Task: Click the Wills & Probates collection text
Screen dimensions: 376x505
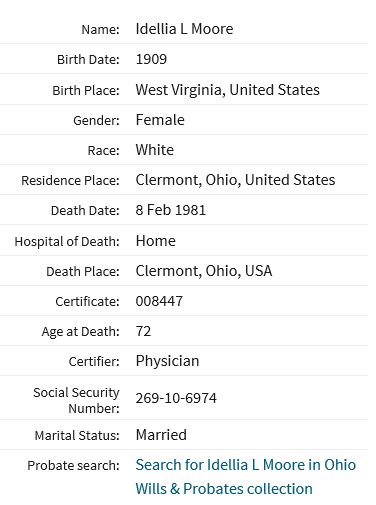Action: (x=224, y=489)
